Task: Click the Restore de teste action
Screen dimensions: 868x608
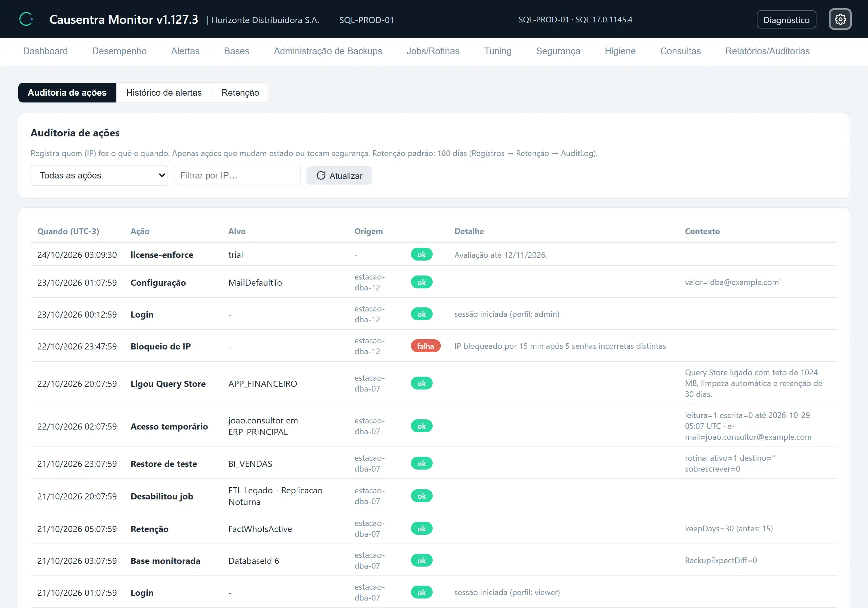Action: [x=164, y=464]
